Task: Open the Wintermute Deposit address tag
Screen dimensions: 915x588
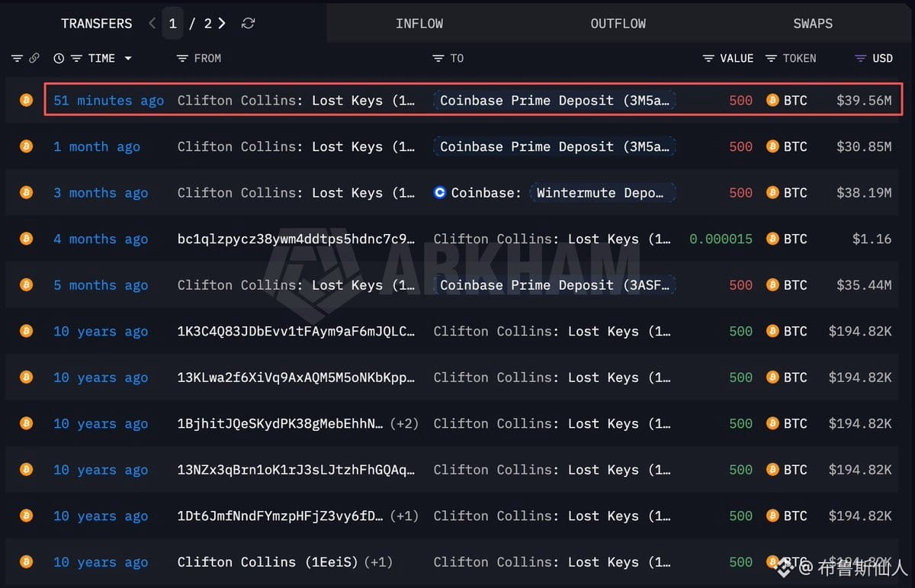Action: point(603,193)
